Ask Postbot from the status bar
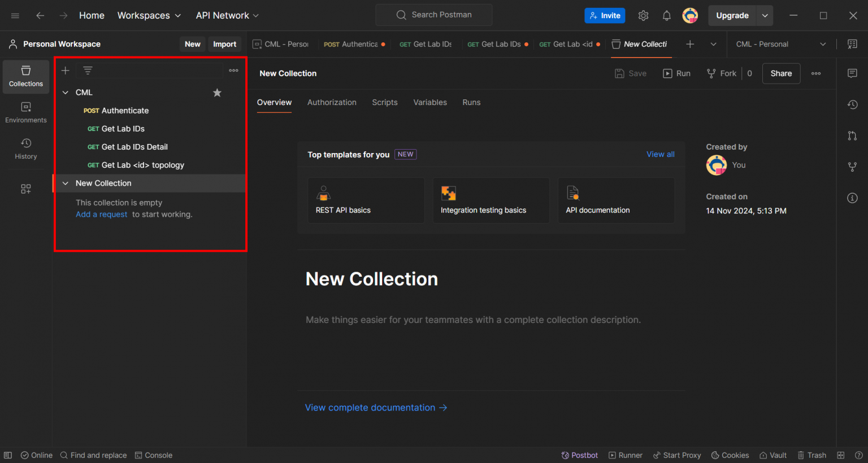Screen dimensions: 868x463 [x=579, y=455]
